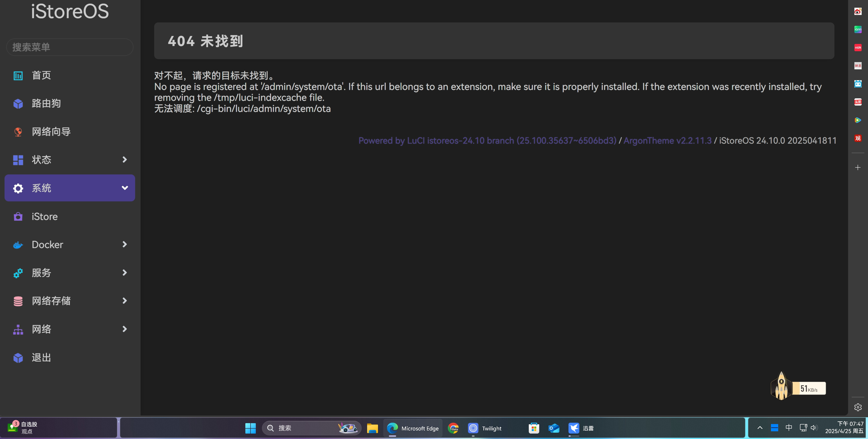Open the Bilibili sidebar icon

(x=858, y=84)
